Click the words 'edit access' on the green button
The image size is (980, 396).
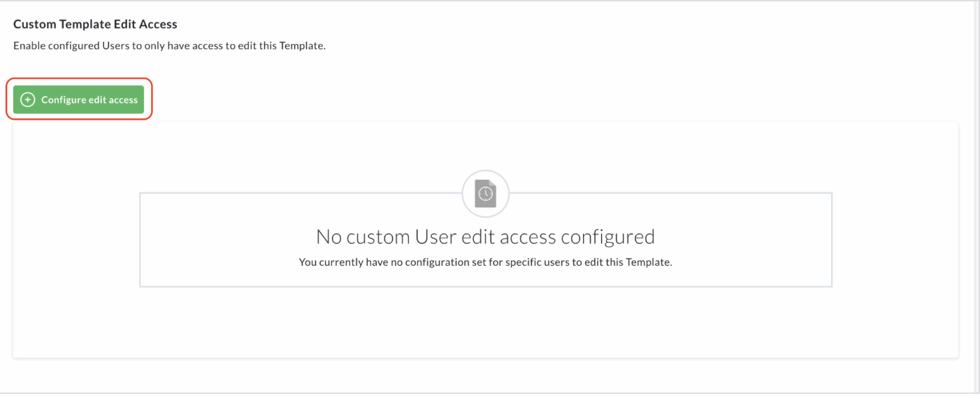click(113, 100)
